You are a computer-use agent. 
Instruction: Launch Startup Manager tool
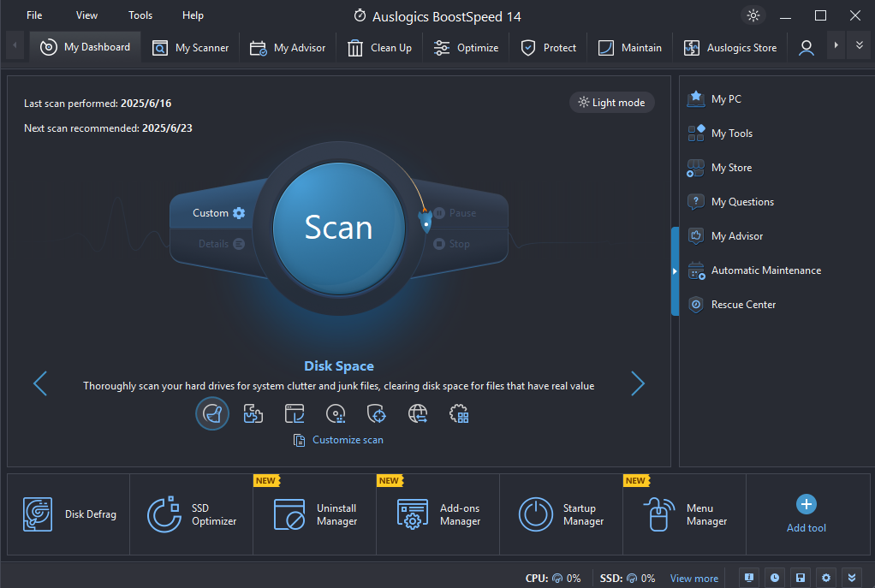tap(562, 514)
